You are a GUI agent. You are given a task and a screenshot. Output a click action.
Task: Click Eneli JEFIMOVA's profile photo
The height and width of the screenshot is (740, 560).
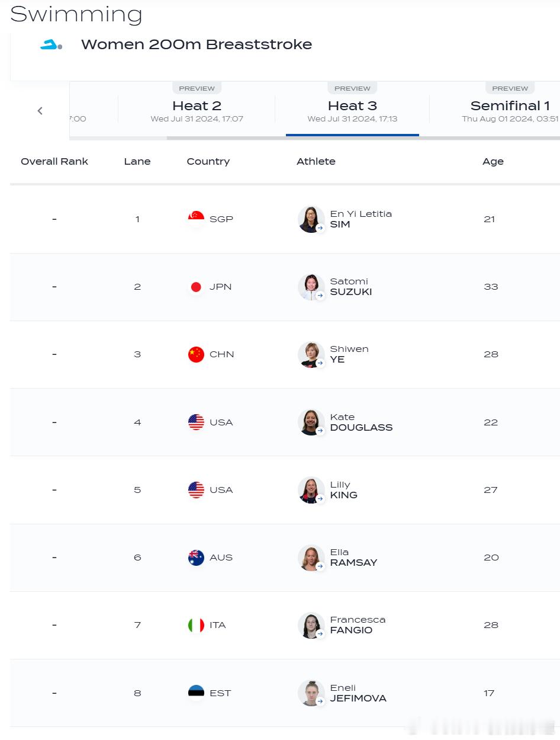[311, 693]
